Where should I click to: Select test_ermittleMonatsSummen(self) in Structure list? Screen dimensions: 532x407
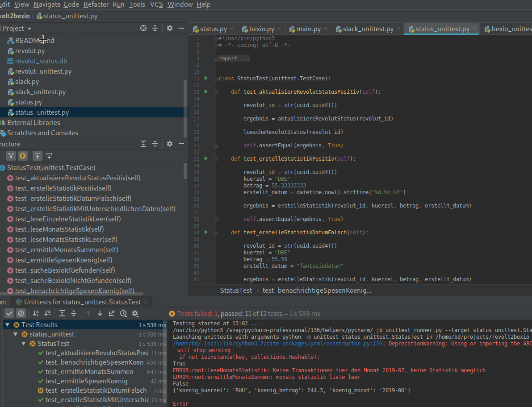tap(67, 250)
